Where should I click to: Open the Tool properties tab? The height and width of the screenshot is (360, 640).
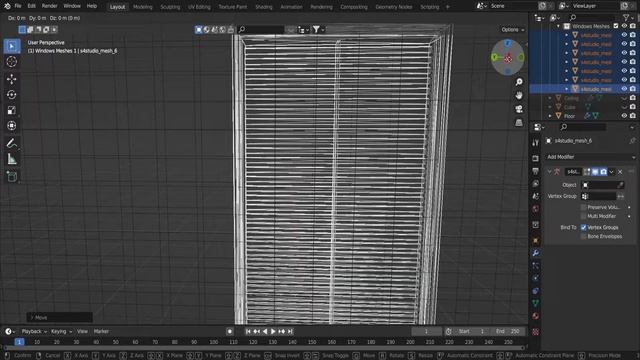[536, 143]
